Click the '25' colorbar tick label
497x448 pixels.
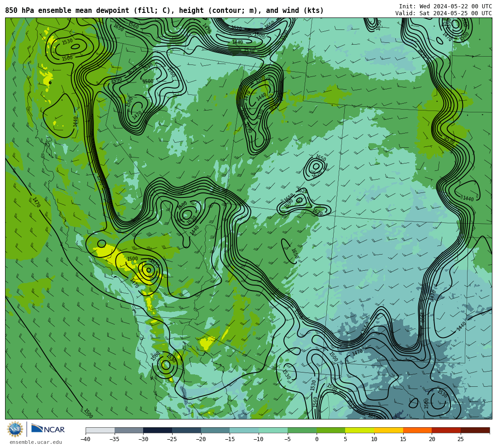coord(461,439)
